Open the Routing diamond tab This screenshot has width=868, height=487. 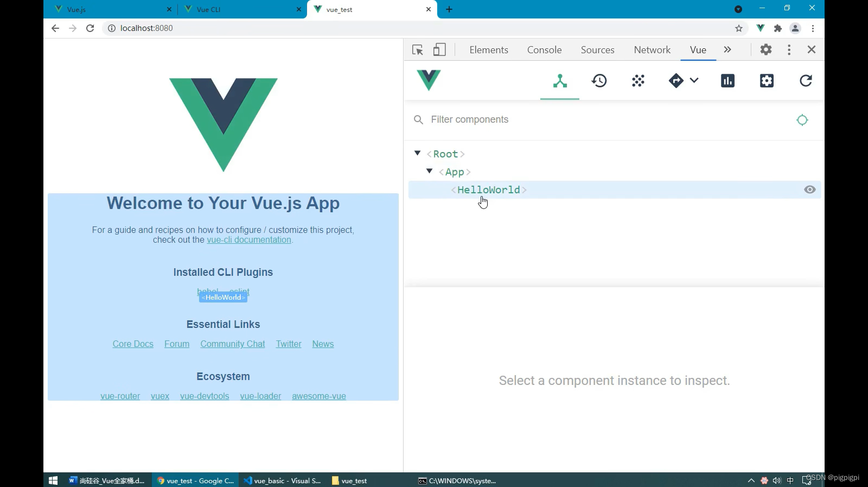[x=676, y=81]
